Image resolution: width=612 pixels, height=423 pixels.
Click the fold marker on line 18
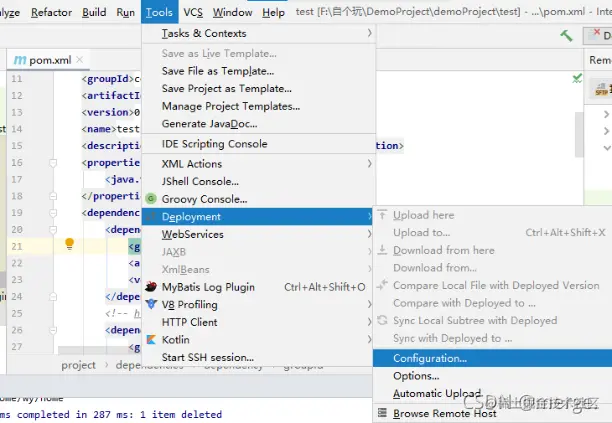point(53,196)
